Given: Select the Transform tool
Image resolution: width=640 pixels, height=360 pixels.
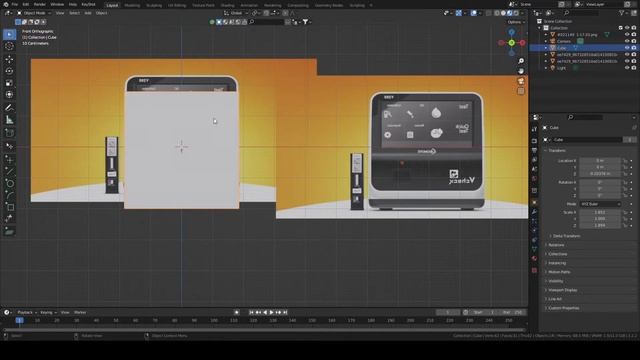Looking at the screenshot, I should click(x=9, y=95).
